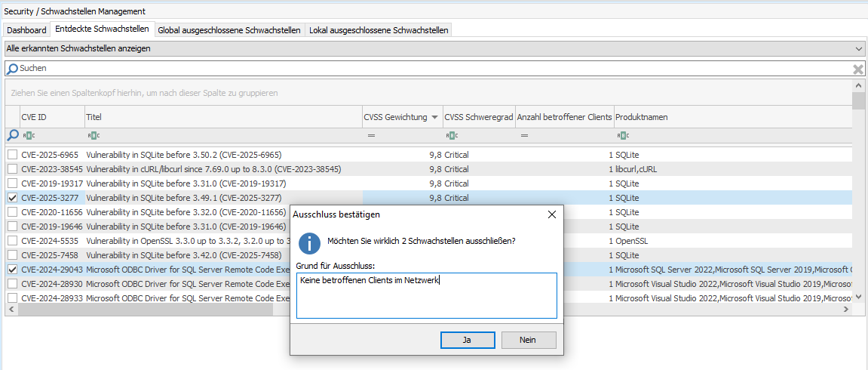Sort by Produktnamen column header

point(732,118)
